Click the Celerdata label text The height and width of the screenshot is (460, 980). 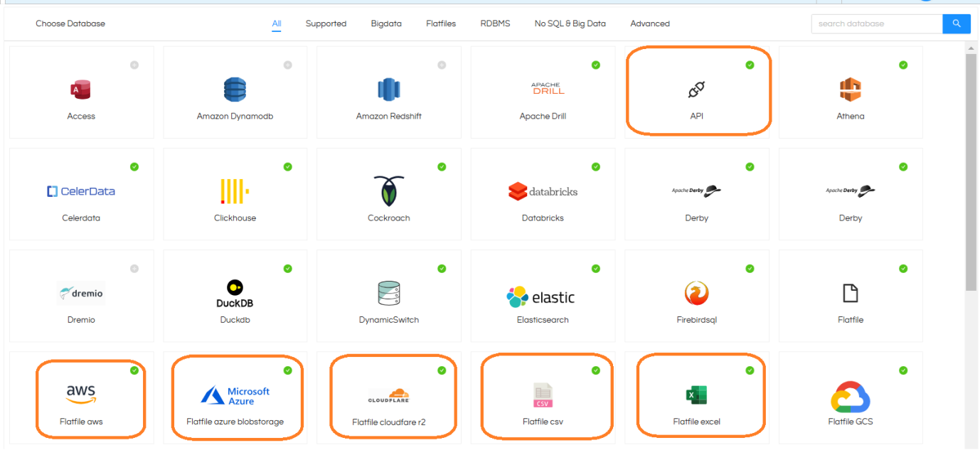click(x=81, y=218)
